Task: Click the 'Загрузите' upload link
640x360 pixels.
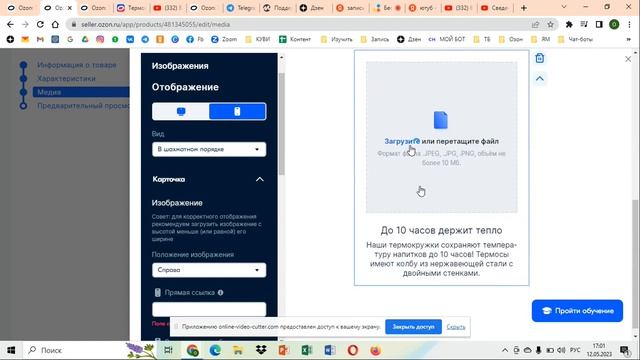Action: click(x=402, y=141)
